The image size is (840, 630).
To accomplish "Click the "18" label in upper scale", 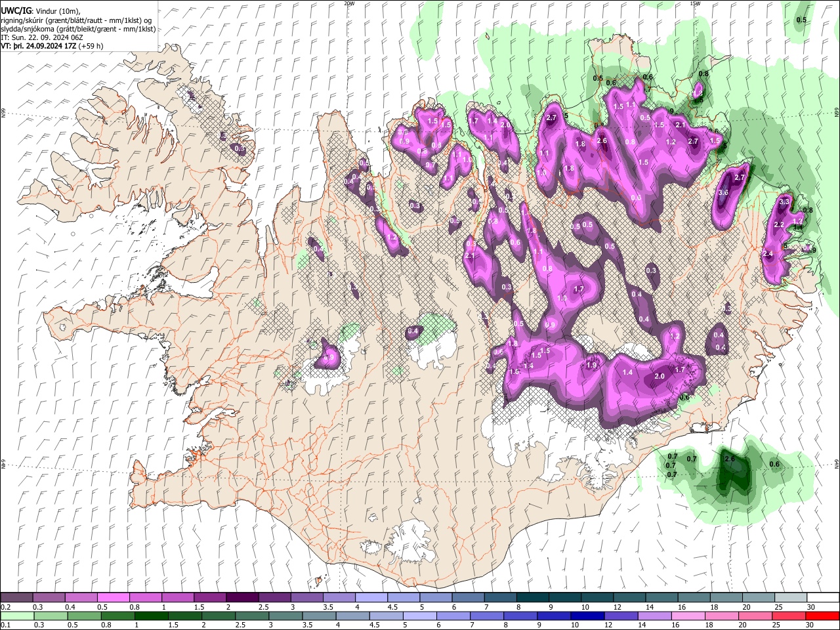I will point(714,607).
